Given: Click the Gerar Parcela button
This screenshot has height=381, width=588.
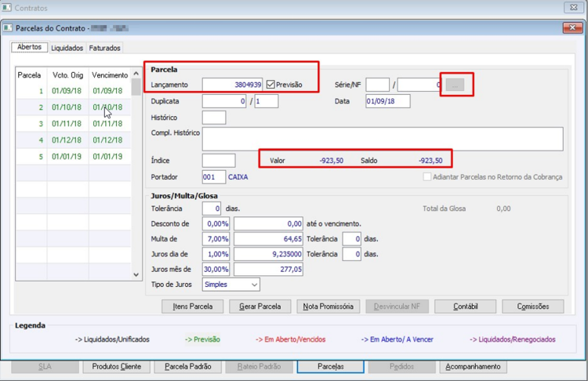Looking at the screenshot, I should (x=260, y=307).
